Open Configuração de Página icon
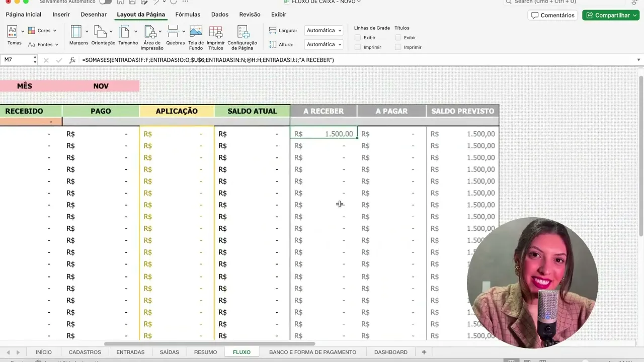This screenshot has width=644, height=362. pos(243,31)
